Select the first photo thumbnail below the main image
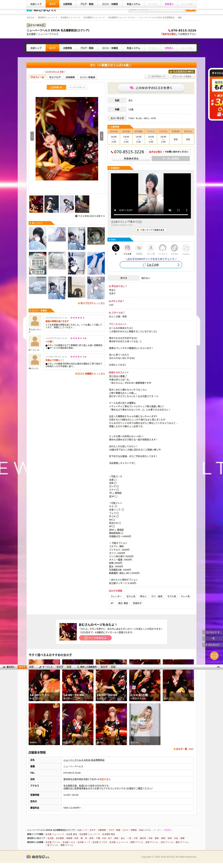The height and width of the screenshot is (868, 223). [36, 204]
